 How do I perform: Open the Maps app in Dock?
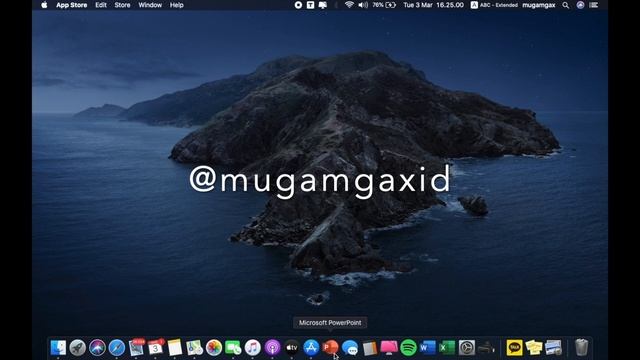(x=195, y=348)
